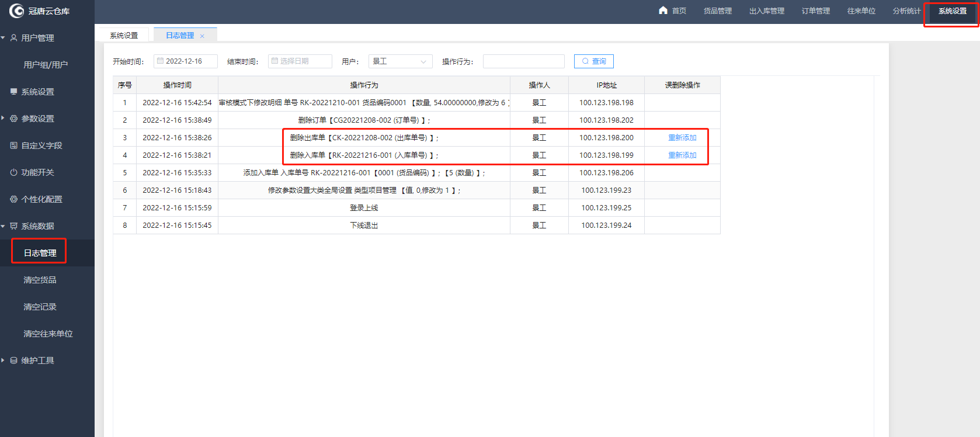Click the home icon beside 首页

click(663, 10)
